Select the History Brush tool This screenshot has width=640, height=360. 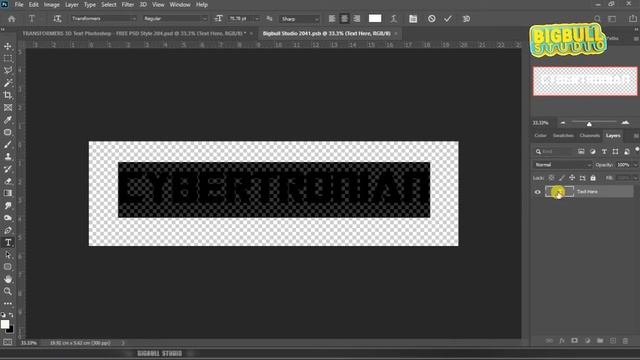click(8, 169)
